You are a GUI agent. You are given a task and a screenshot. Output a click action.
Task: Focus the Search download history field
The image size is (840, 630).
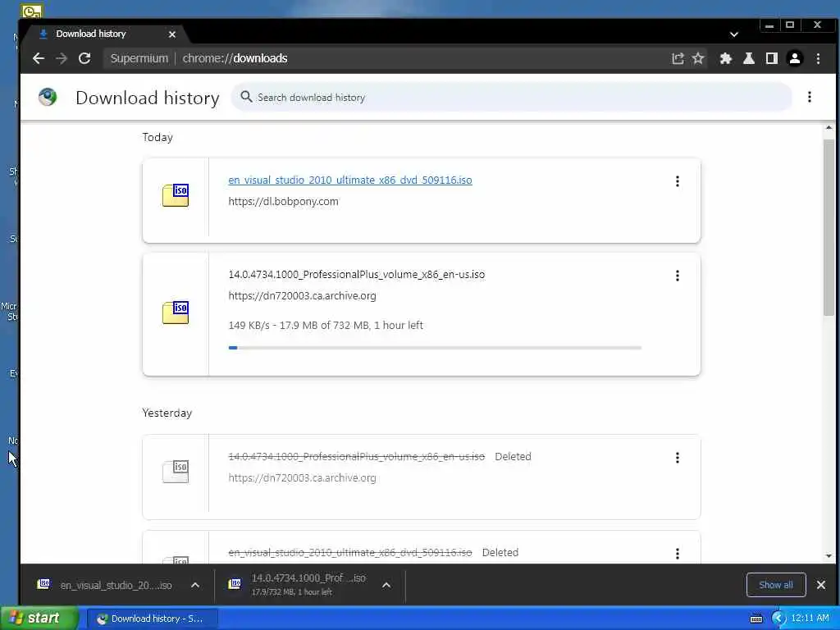[511, 97]
